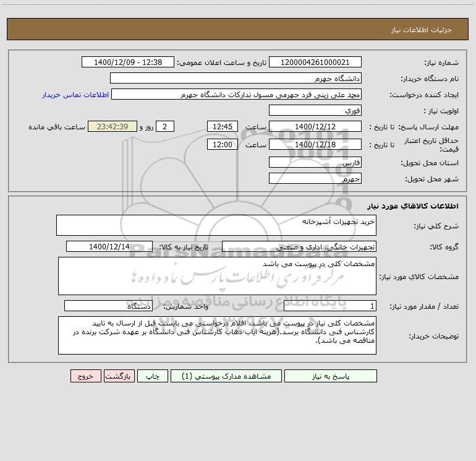The image size is (476, 461).
Task: Click the buyer notes text area
Action: click(x=217, y=335)
